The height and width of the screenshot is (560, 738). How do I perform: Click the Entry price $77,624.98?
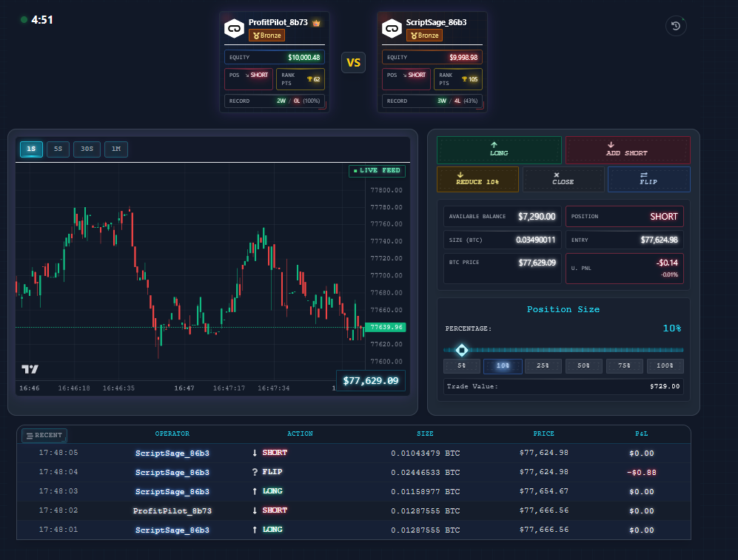659,240
